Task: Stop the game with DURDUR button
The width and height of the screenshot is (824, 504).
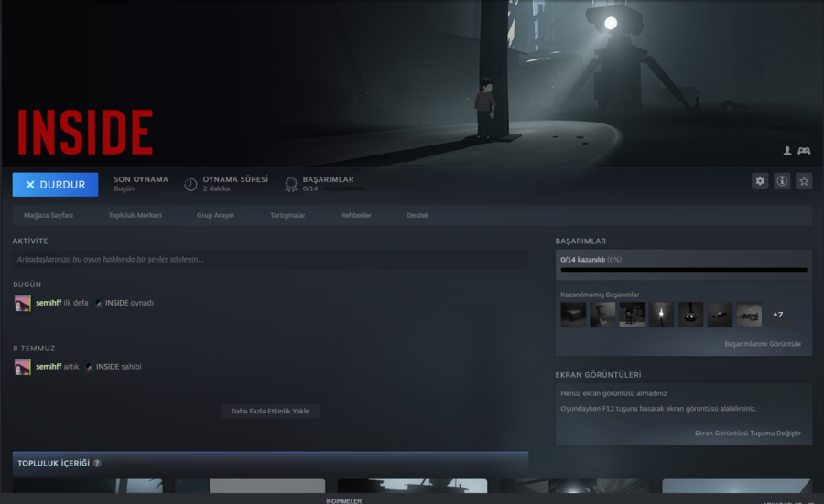Action: 55,184
